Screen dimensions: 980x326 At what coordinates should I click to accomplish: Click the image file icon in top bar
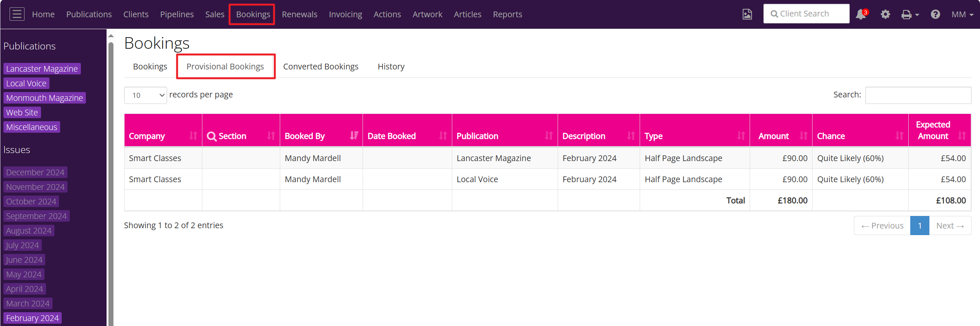point(747,14)
